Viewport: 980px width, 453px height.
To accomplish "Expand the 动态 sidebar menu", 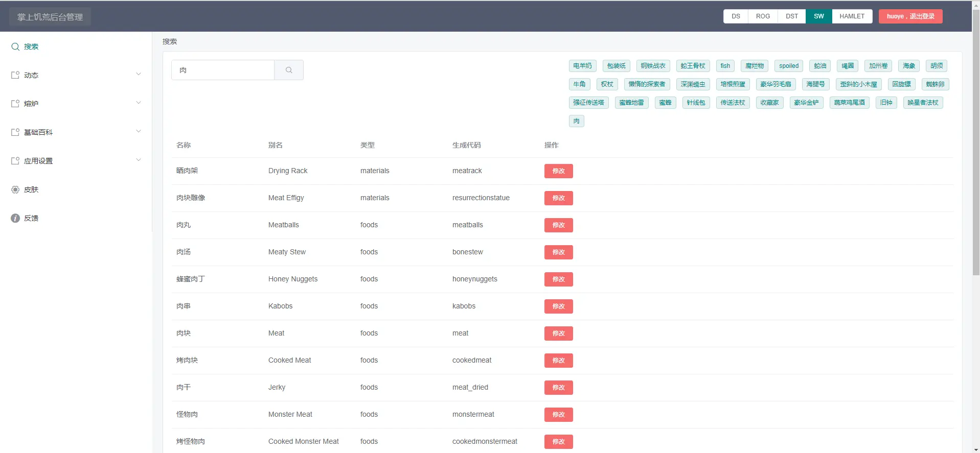I will (x=76, y=75).
